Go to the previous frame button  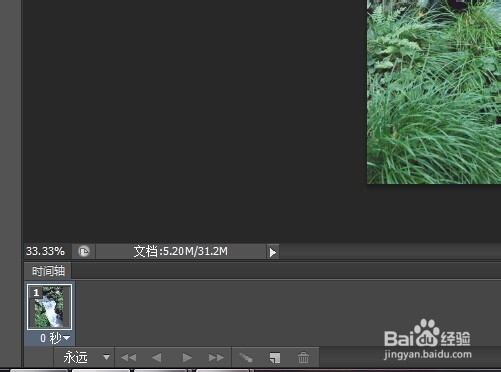pyautogui.click(x=157, y=358)
